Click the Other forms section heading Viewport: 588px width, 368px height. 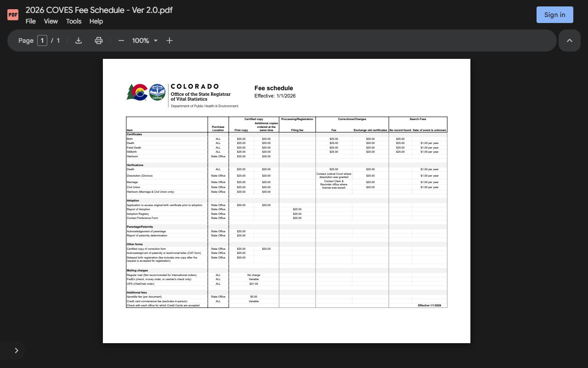[x=135, y=244]
